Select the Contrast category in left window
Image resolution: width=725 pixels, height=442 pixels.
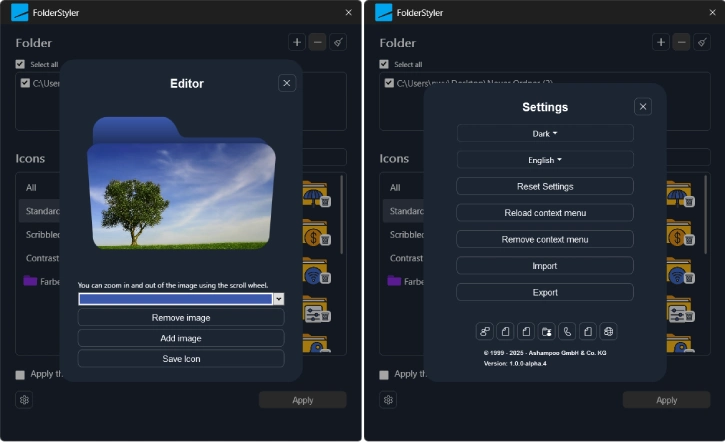pyautogui.click(x=42, y=258)
